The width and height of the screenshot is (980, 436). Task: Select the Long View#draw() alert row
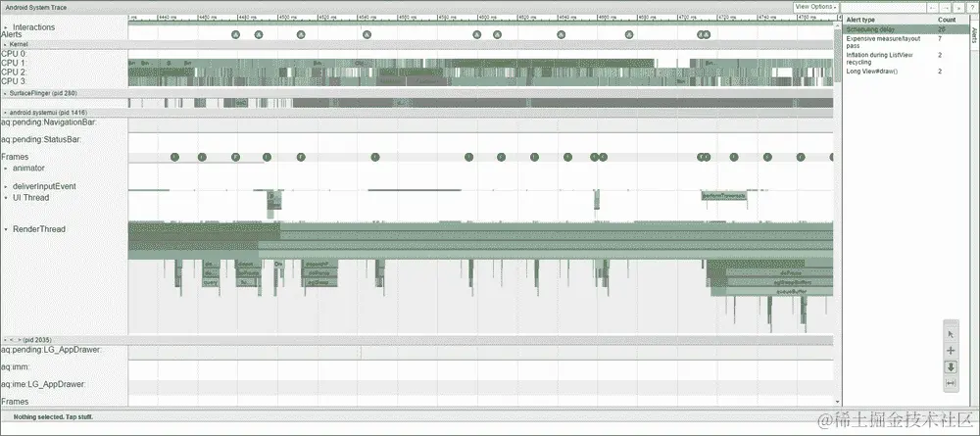click(x=905, y=72)
